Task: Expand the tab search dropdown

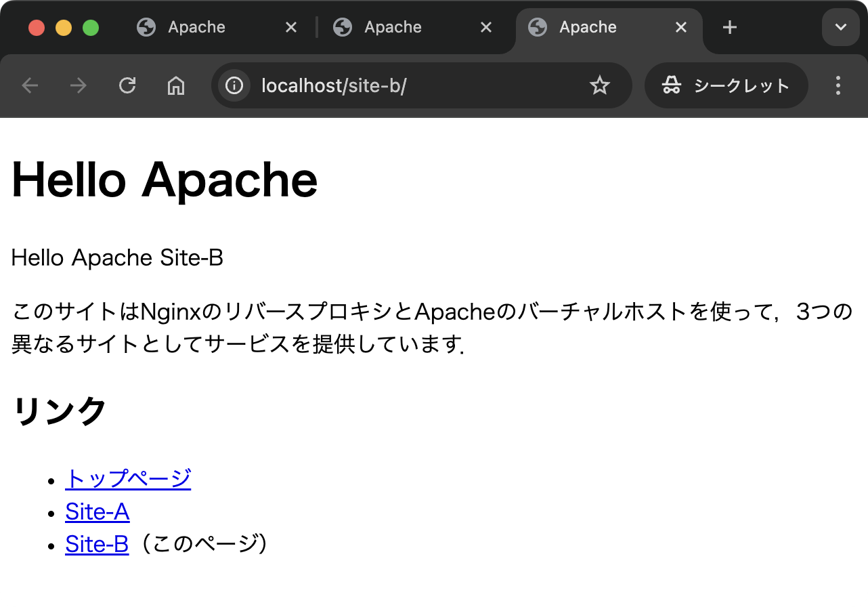Action: click(x=840, y=28)
